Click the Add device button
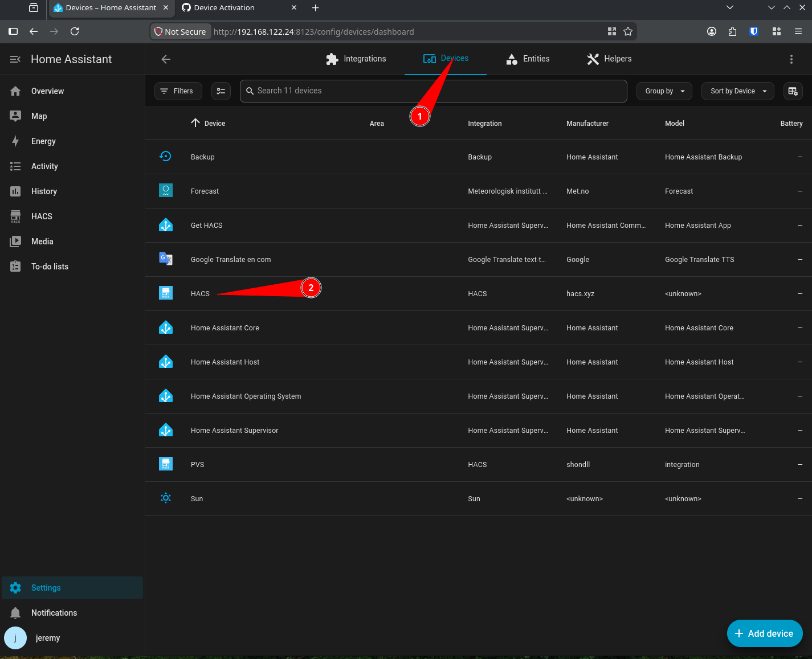The image size is (812, 659). (x=765, y=633)
